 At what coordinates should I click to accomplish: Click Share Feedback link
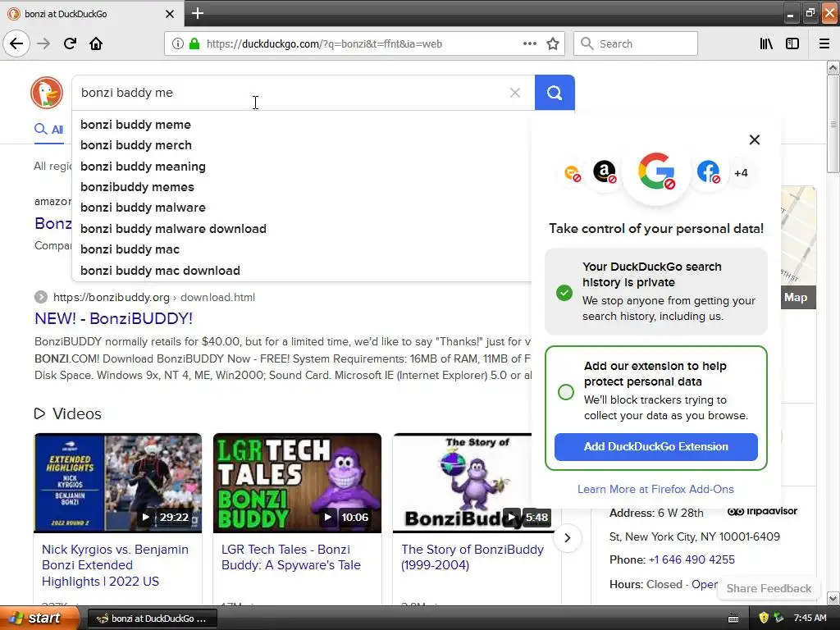(x=769, y=588)
